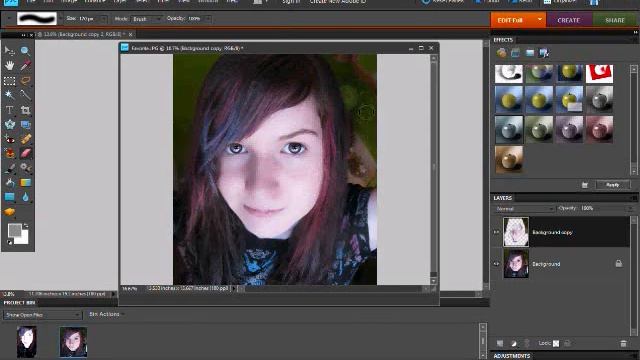Image resolution: width=640 pixels, height=360 pixels.
Task: Create a new layer in Layers panel
Action: click(500, 344)
